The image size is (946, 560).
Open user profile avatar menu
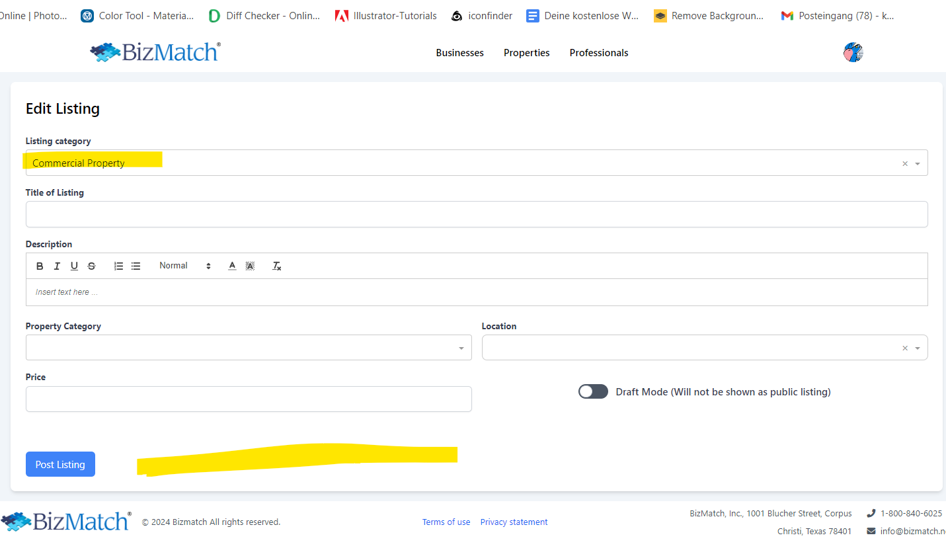point(853,52)
